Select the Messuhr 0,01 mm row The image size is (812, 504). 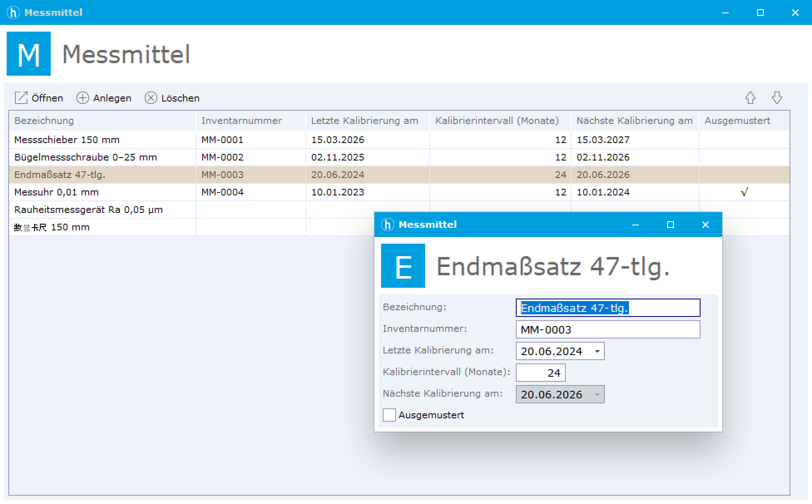(399, 192)
